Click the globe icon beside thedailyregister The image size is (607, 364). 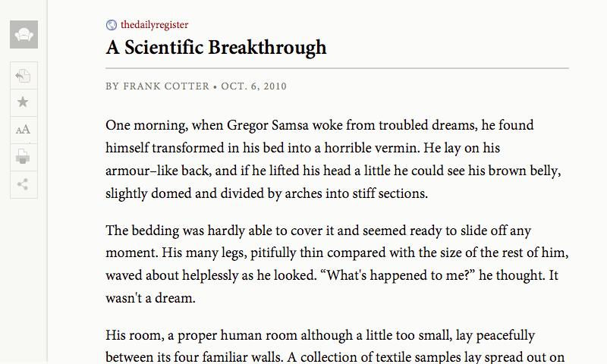[x=112, y=25]
